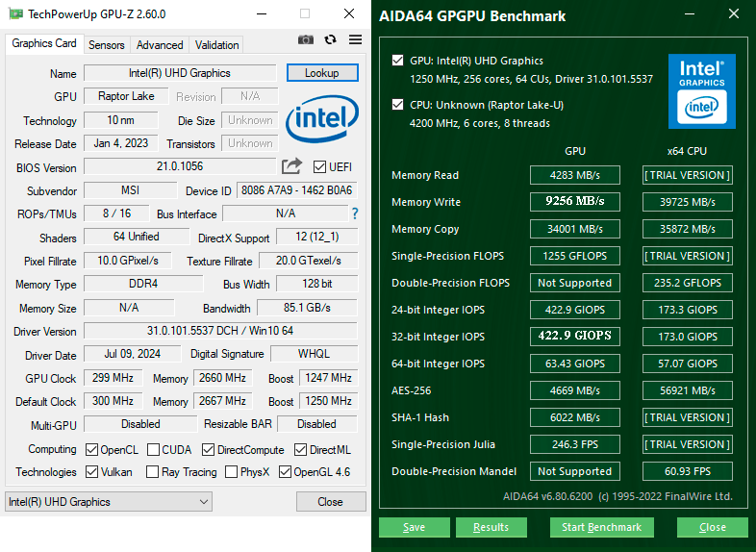Click the GPU-Z title bar app icon

pyautogui.click(x=16, y=14)
